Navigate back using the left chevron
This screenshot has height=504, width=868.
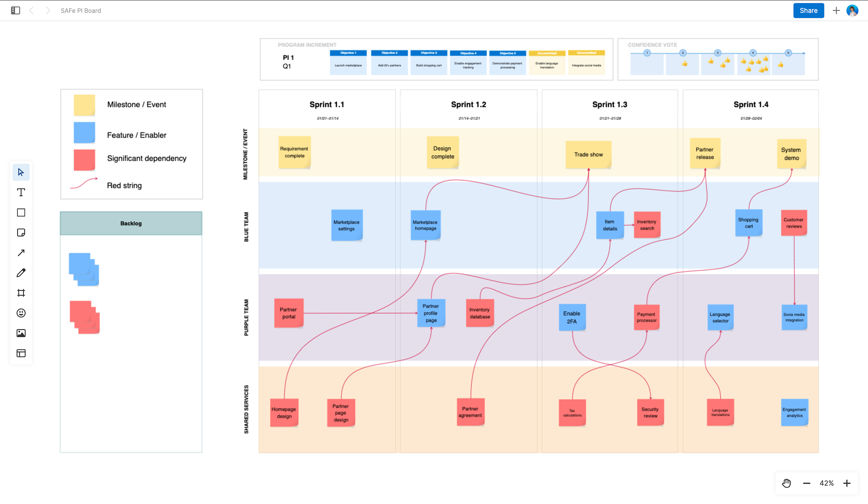pyautogui.click(x=31, y=10)
